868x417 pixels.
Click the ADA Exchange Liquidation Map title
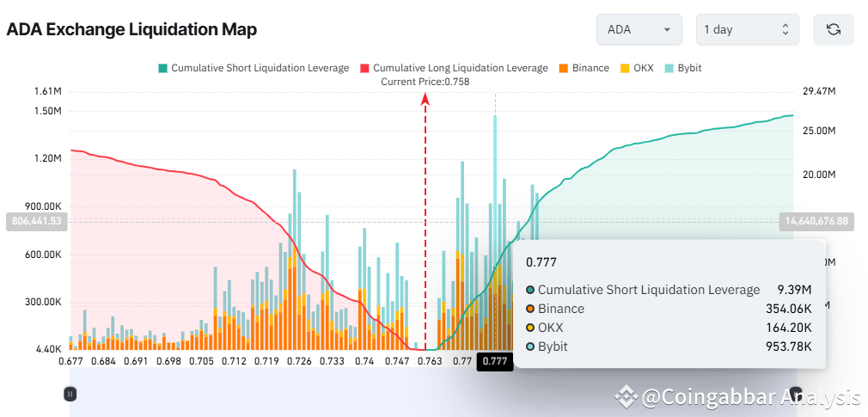pyautogui.click(x=131, y=29)
